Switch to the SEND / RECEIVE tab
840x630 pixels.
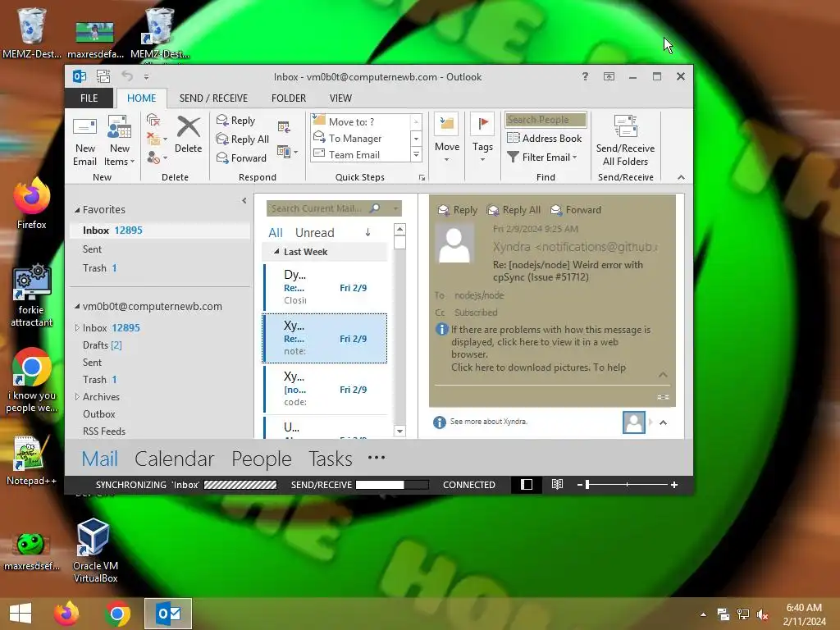[x=213, y=98]
